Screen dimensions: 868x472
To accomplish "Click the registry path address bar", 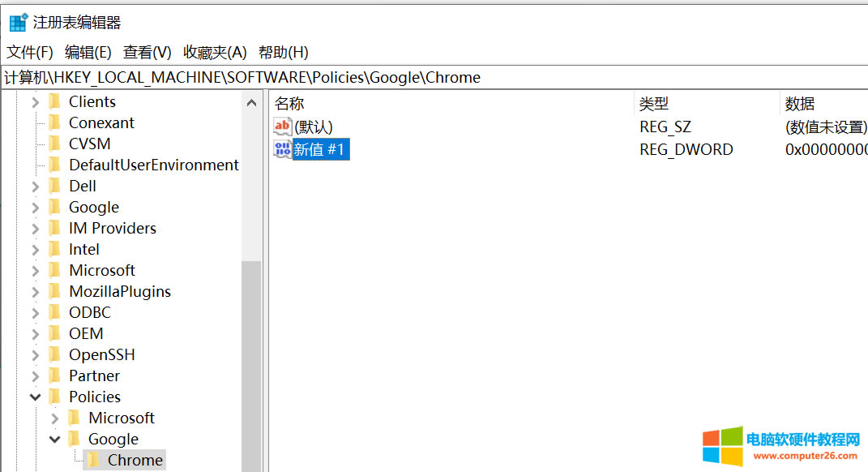I will (434, 78).
